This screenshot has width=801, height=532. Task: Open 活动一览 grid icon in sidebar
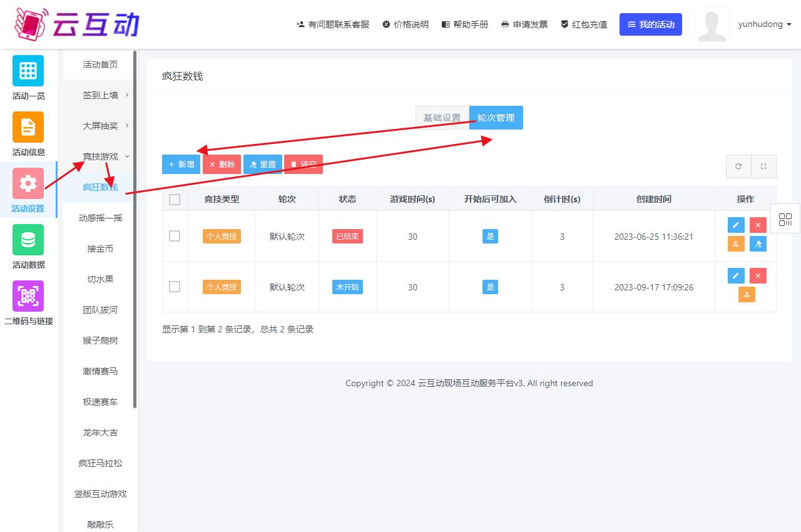click(28, 71)
